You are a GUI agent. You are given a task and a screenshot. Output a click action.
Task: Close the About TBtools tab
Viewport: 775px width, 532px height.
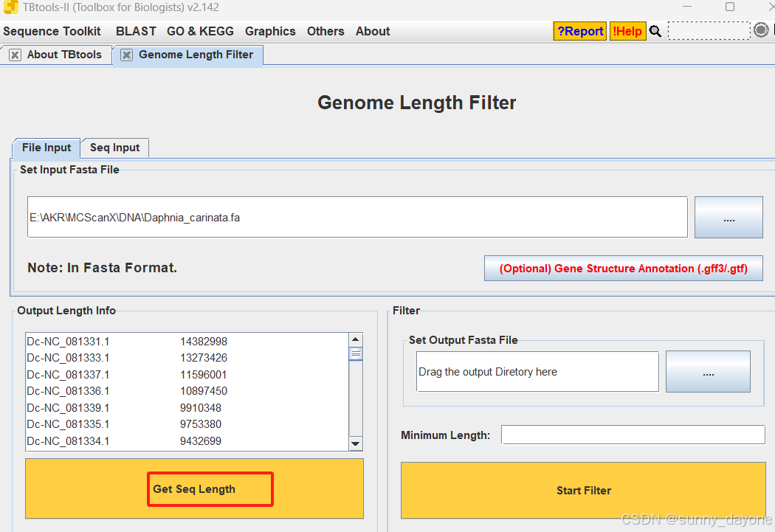point(15,55)
